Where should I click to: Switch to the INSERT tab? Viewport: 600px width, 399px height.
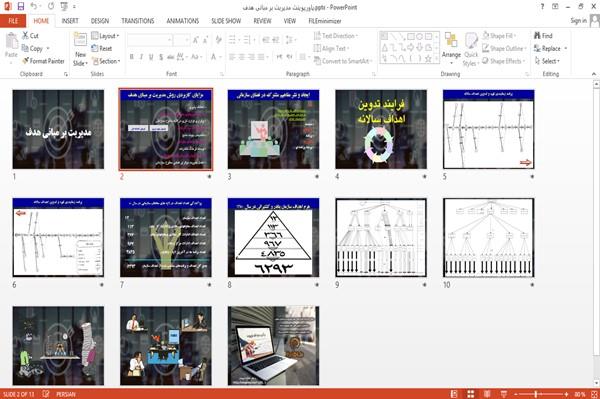pyautogui.click(x=70, y=21)
